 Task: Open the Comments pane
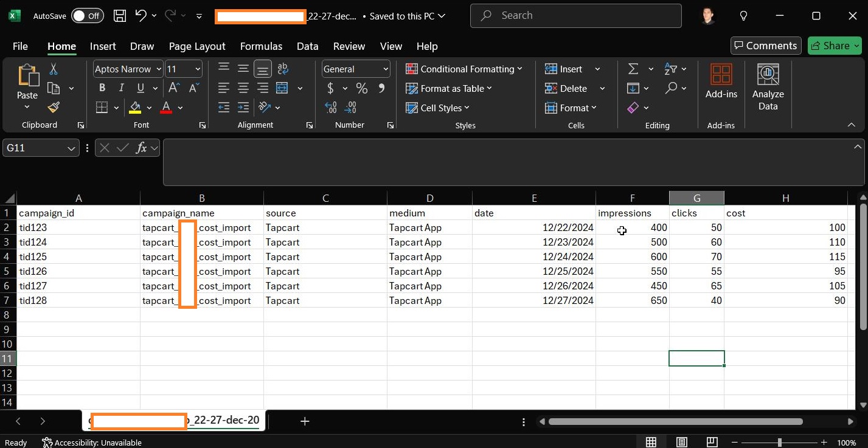(x=766, y=46)
